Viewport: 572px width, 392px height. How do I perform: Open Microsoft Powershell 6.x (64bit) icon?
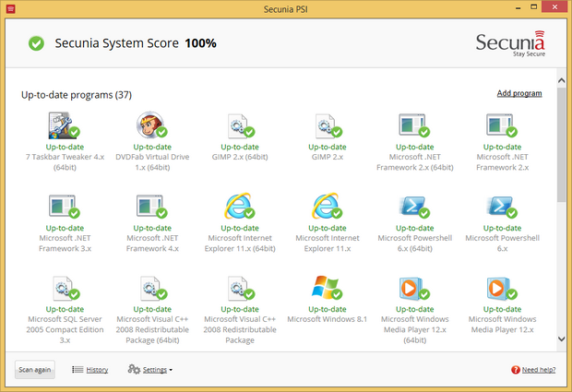(414, 207)
